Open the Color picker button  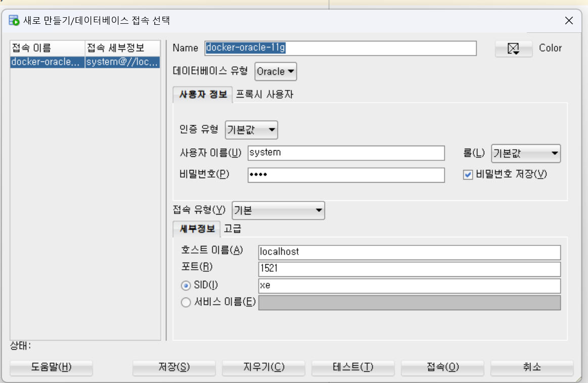coord(513,49)
